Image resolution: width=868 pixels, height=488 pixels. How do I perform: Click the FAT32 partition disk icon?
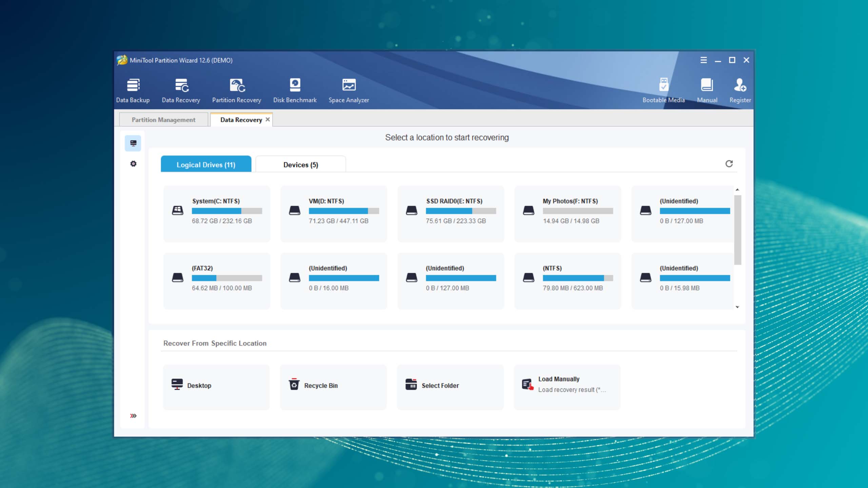pyautogui.click(x=177, y=278)
